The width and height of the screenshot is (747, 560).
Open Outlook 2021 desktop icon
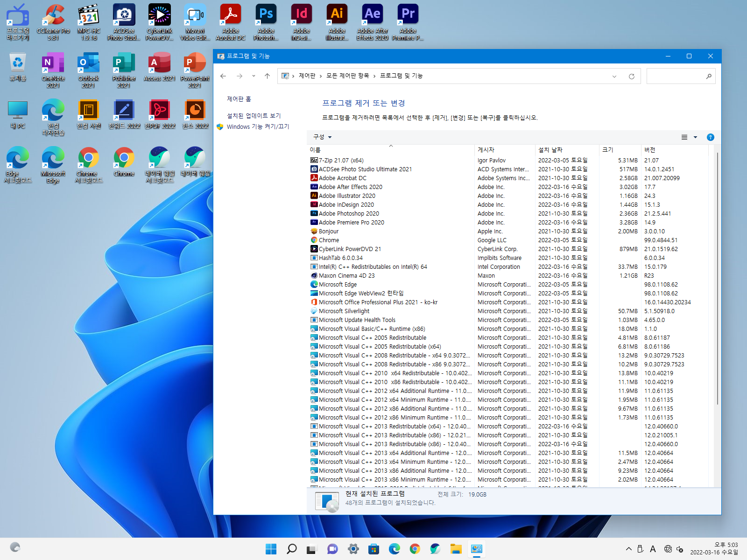point(89,70)
